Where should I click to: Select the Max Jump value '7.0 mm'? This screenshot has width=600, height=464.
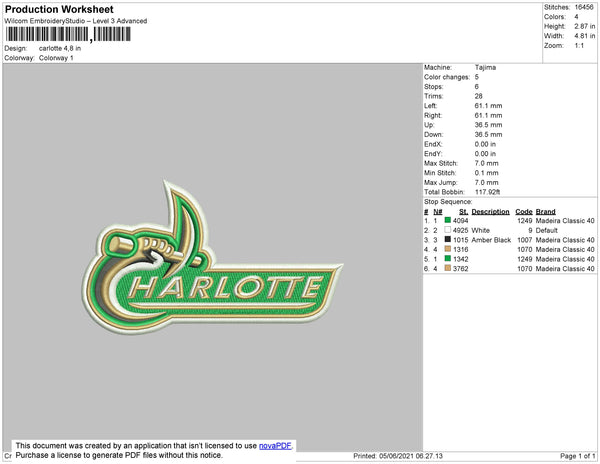click(x=487, y=182)
